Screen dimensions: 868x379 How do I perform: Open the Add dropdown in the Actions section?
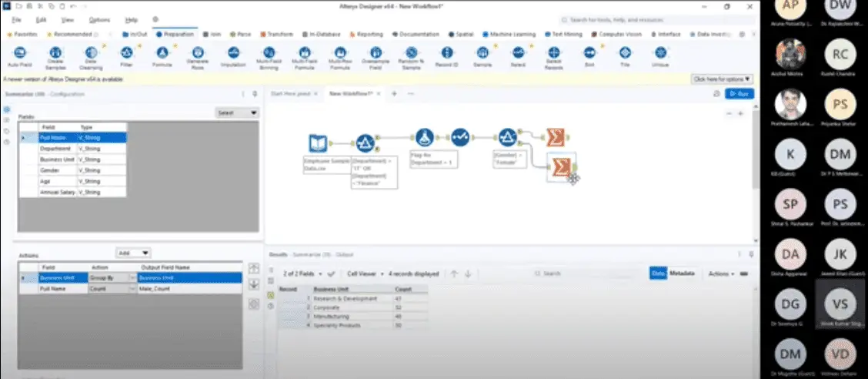[133, 253]
